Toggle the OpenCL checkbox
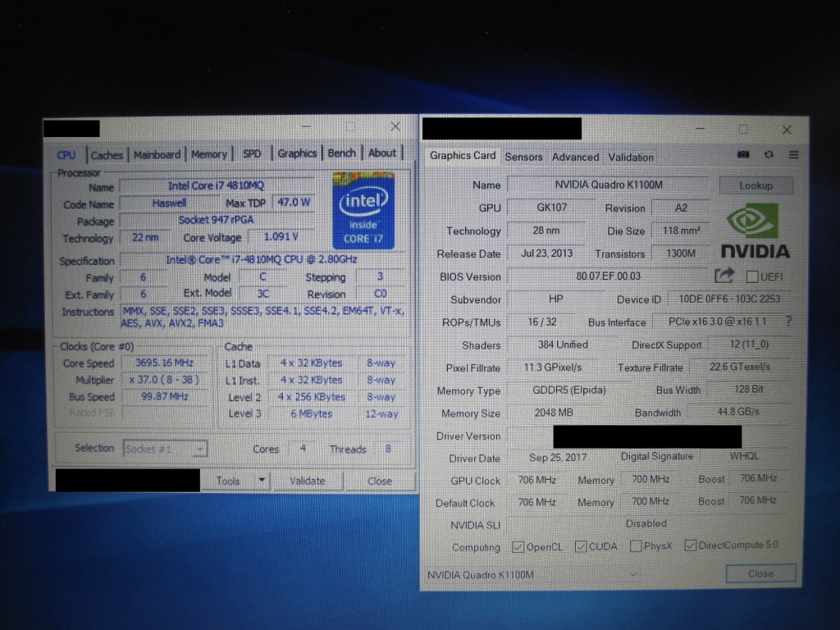Screen dimensions: 840x630 [518, 547]
